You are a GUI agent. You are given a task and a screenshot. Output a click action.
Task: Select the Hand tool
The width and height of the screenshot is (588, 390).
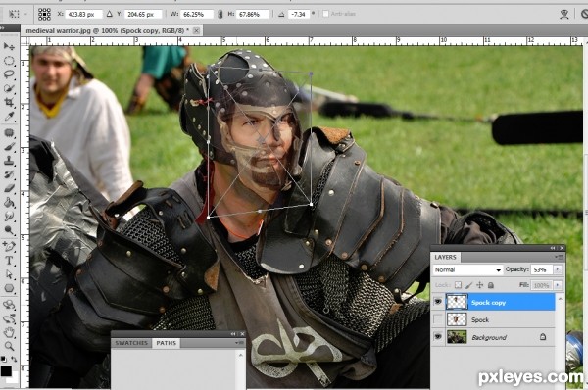(x=9, y=332)
